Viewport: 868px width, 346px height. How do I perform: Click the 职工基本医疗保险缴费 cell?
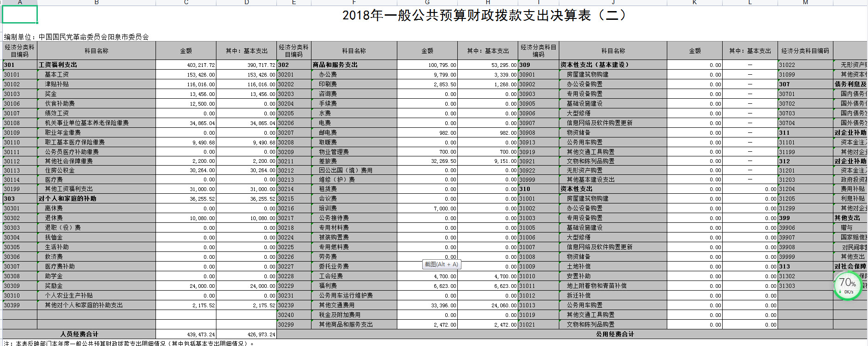click(x=96, y=143)
